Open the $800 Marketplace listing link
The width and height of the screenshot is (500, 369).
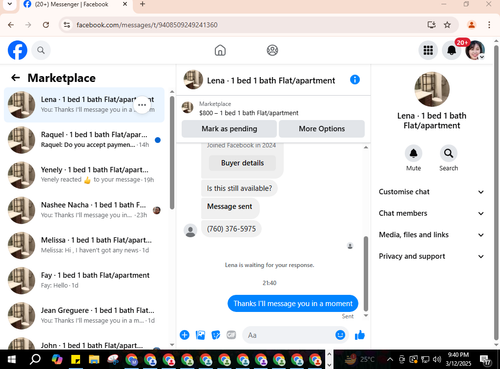249,113
